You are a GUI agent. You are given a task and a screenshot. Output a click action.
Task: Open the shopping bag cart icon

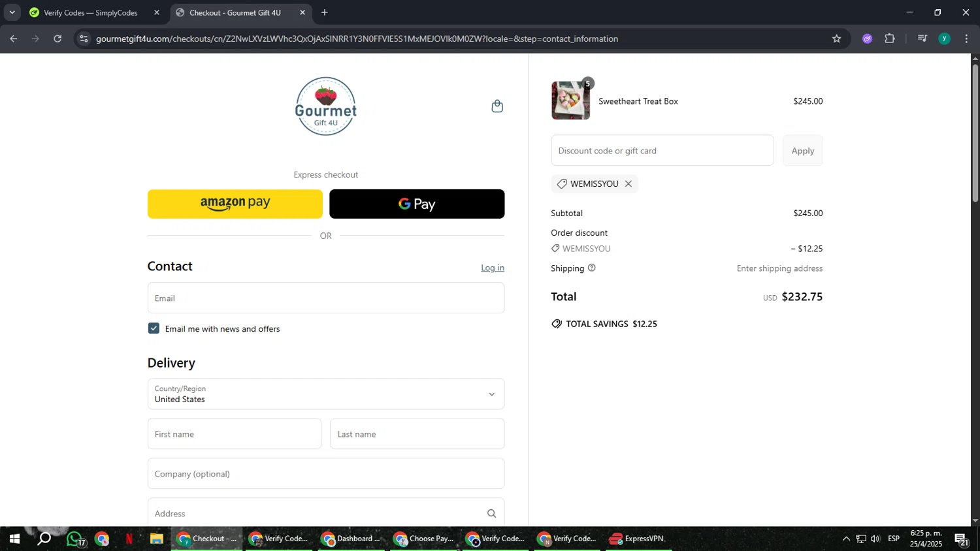pos(497,106)
